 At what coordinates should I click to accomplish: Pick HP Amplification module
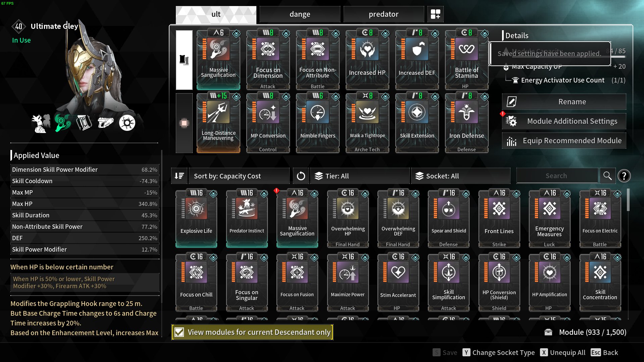(x=550, y=282)
